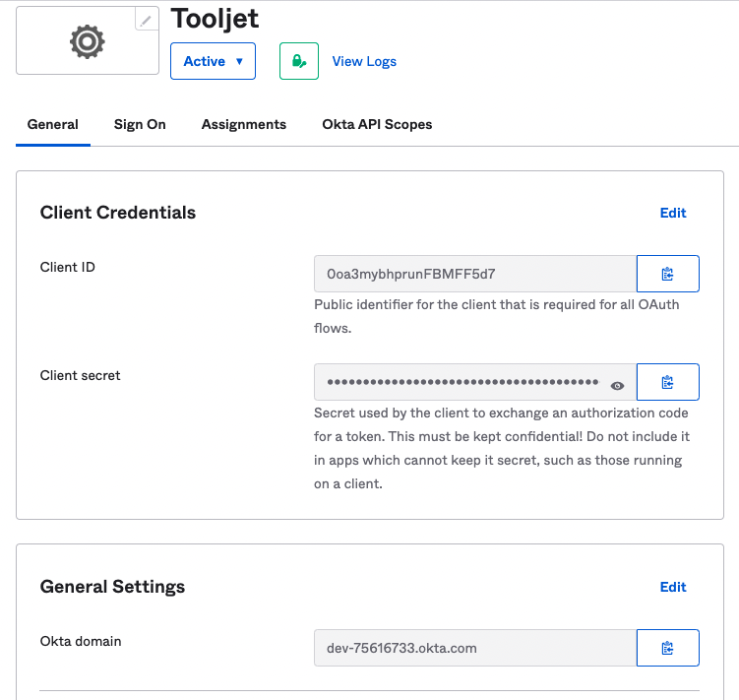Click the gear application logo image
Viewport: 739px width, 700px height.
click(87, 41)
